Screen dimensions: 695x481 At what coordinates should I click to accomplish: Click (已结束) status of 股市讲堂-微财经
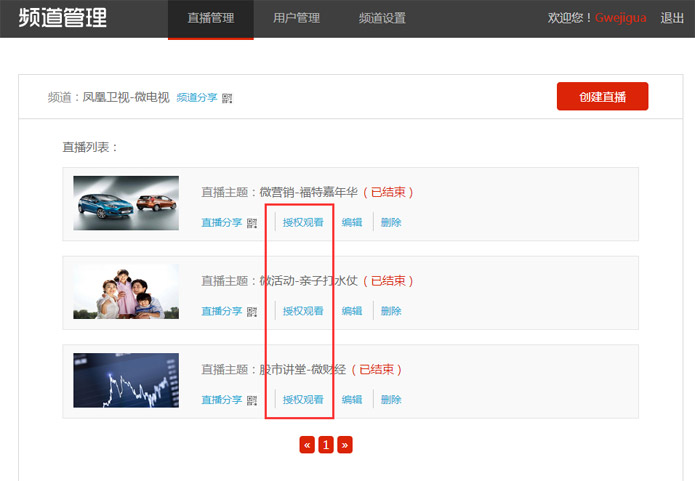coord(376,370)
